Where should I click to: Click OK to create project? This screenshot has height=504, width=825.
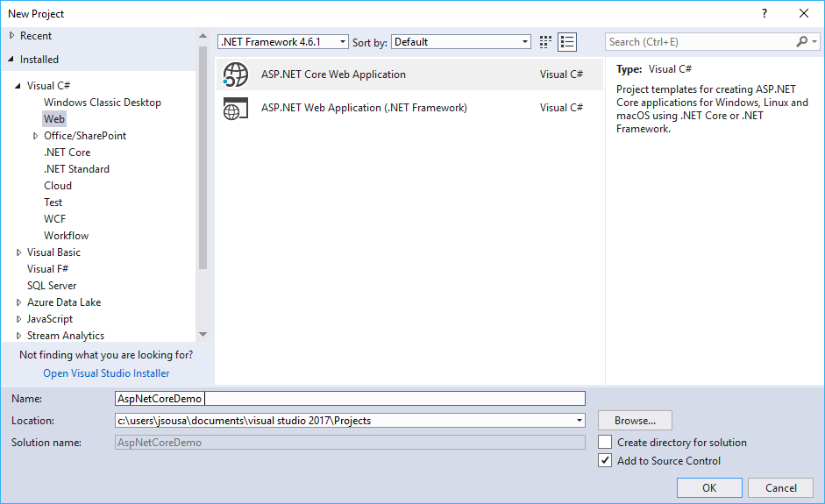coord(709,487)
